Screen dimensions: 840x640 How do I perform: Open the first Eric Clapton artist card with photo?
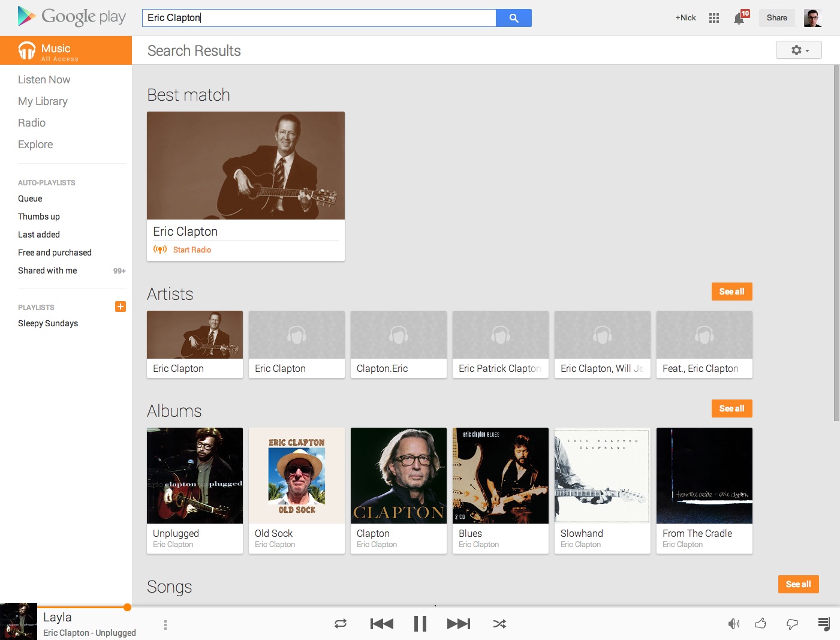tap(195, 344)
